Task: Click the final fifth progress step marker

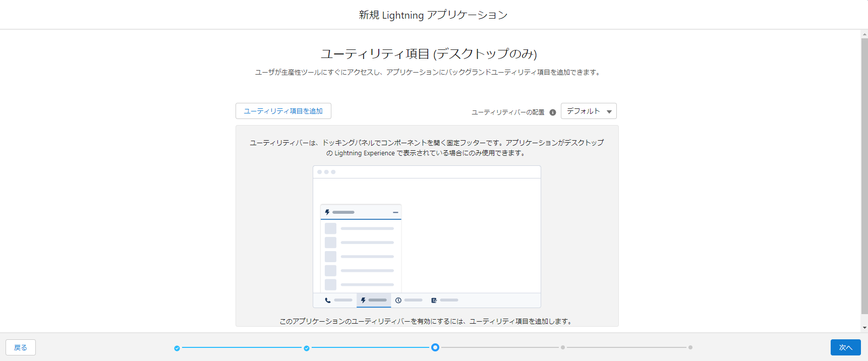Action: pyautogui.click(x=690, y=347)
